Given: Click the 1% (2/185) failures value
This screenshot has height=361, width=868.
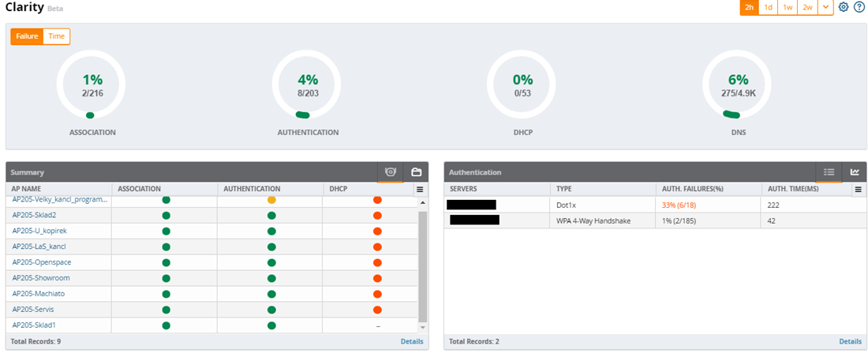Looking at the screenshot, I should [679, 220].
